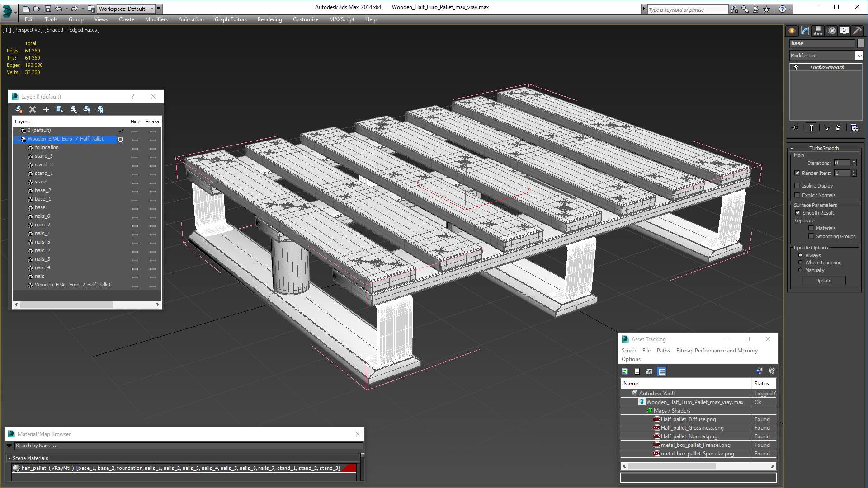Click Delete Layer X icon in Layer dialog
The image size is (868, 488).
click(x=33, y=109)
